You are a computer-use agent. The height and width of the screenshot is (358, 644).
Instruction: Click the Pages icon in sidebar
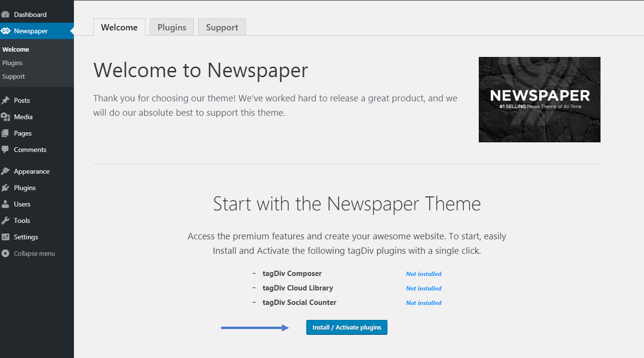point(5,133)
